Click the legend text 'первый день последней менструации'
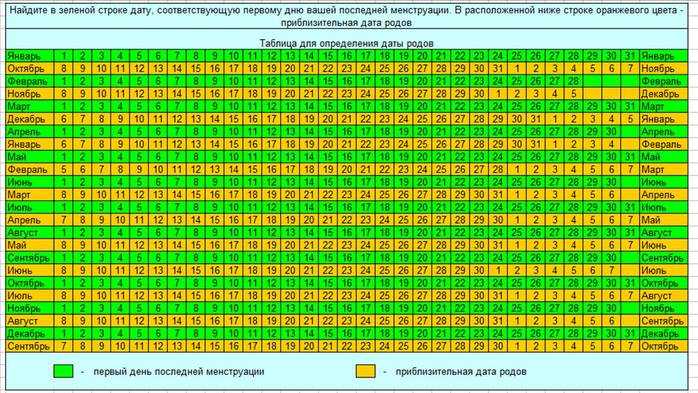This screenshot has height=393, width=698. click(179, 371)
